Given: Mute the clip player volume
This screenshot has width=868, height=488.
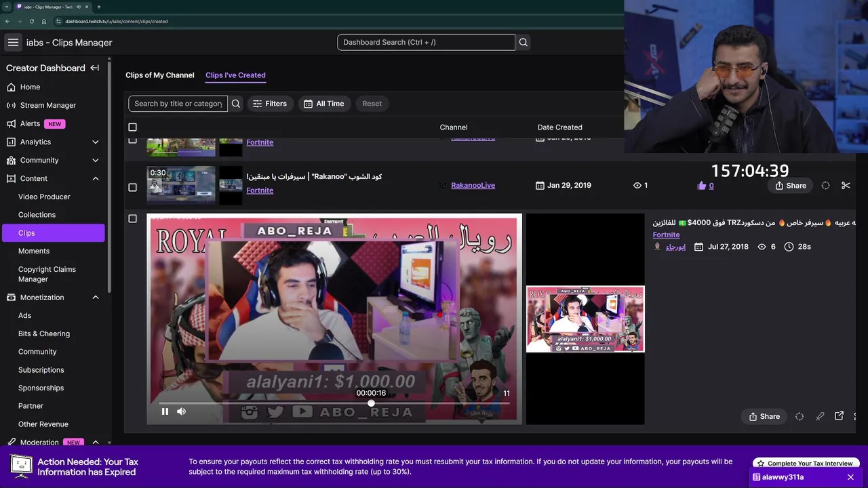Looking at the screenshot, I should pyautogui.click(x=181, y=411).
